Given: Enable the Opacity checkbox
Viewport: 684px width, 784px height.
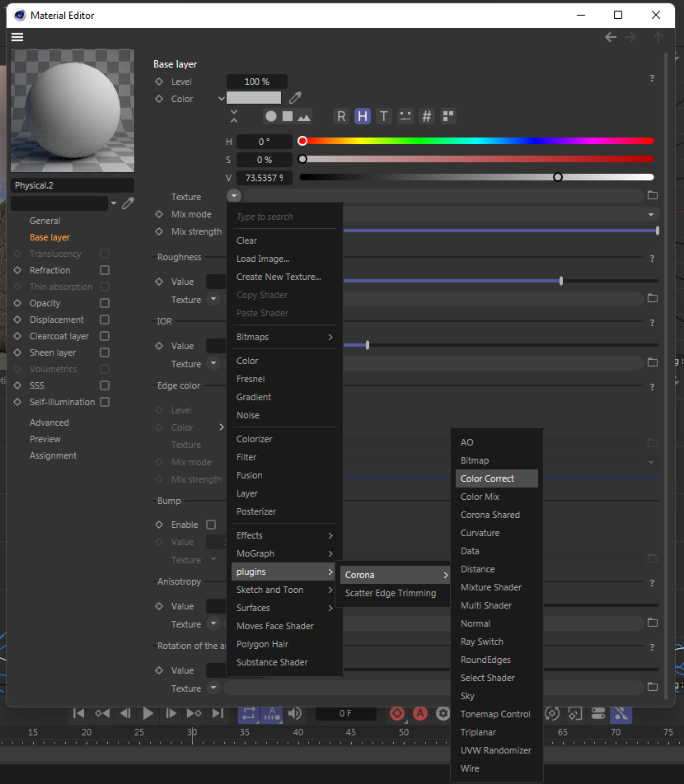Looking at the screenshot, I should (105, 303).
